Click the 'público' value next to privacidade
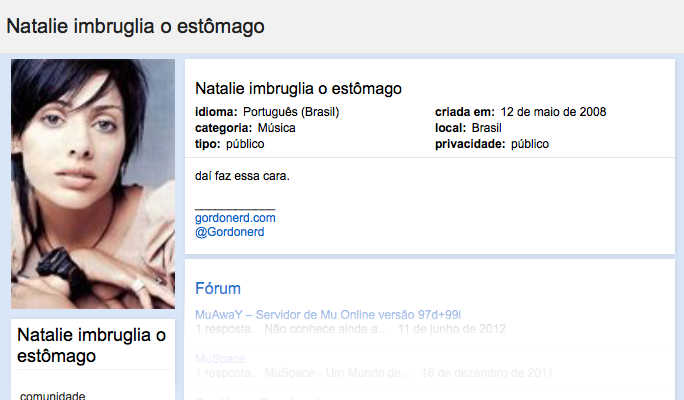This screenshot has width=684, height=400. pos(530,144)
